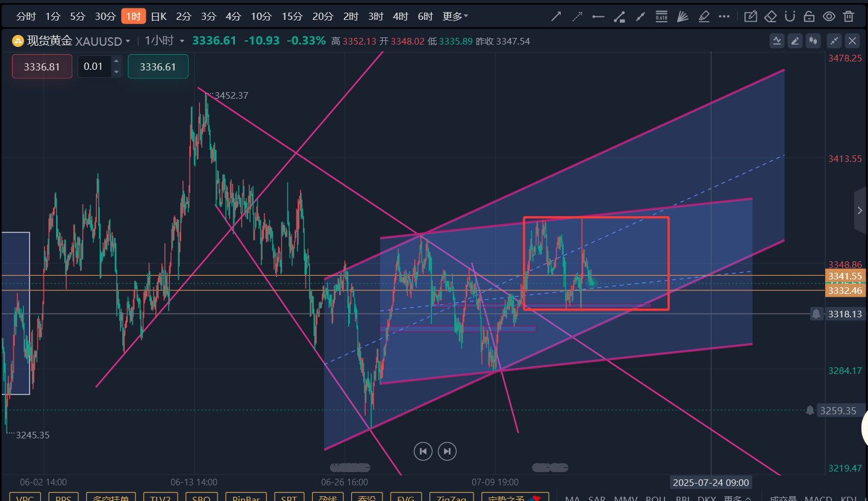This screenshot has height=501, width=868.
Task: Toggle drawings visibility eye icon
Action: (829, 16)
